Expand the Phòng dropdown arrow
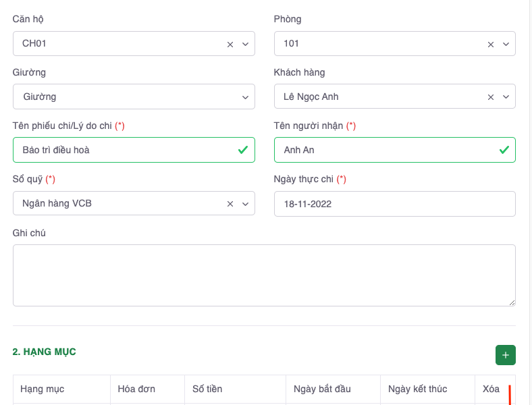This screenshot has width=532, height=405. [x=506, y=44]
